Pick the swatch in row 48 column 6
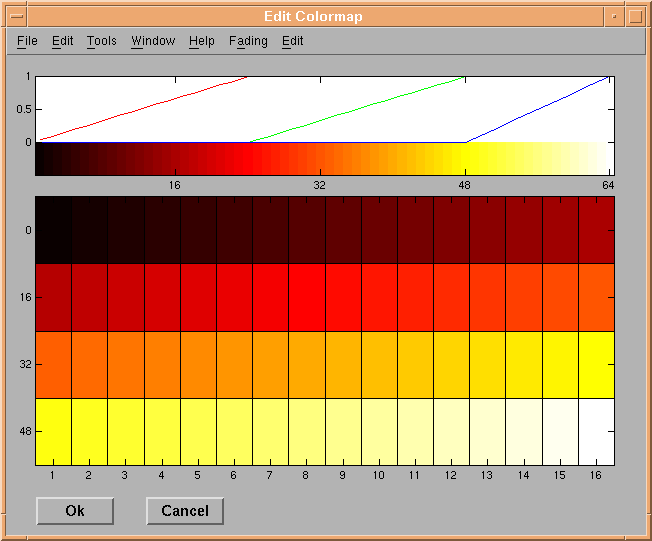 235,432
